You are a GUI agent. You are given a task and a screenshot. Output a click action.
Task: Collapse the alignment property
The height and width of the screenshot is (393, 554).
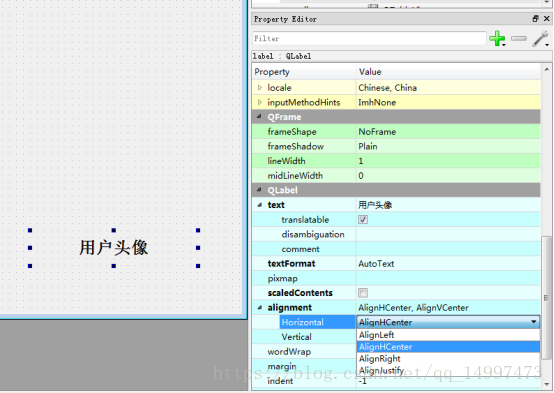[260, 307]
